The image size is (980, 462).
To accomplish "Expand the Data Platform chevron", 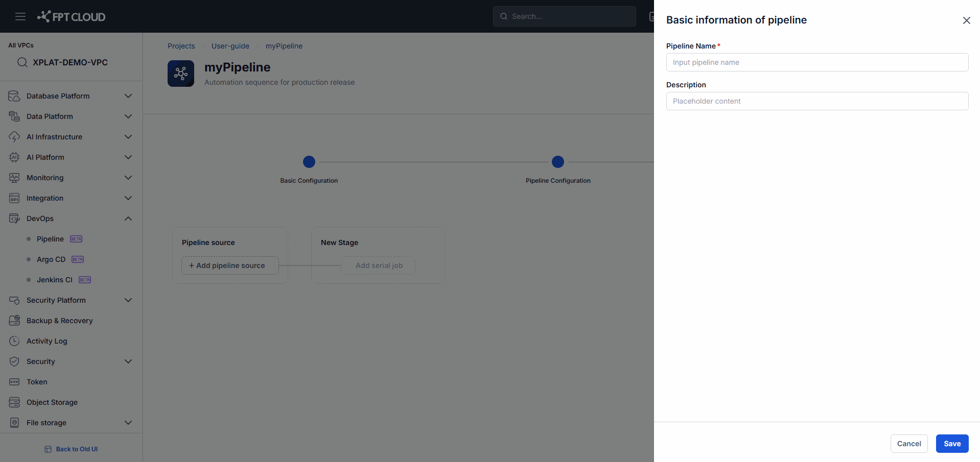I will [128, 116].
